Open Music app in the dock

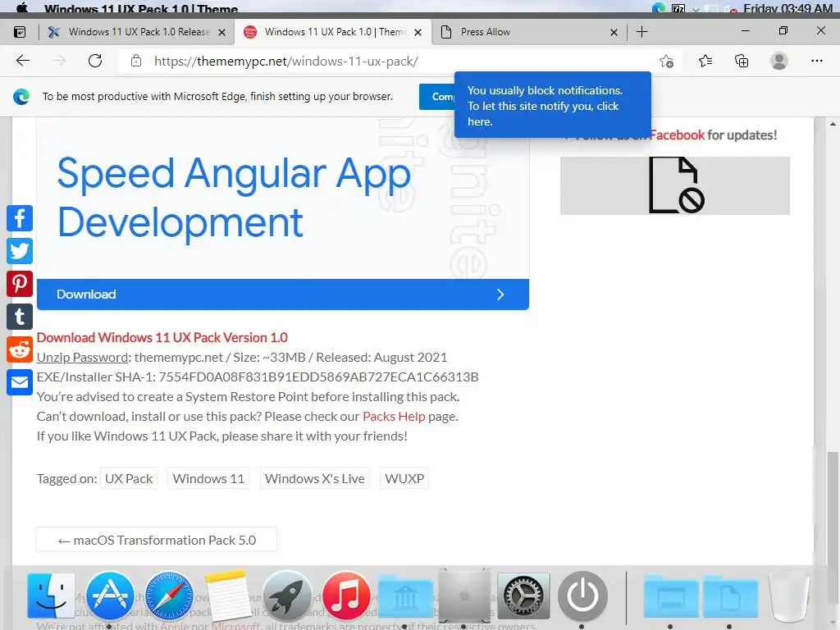(346, 596)
